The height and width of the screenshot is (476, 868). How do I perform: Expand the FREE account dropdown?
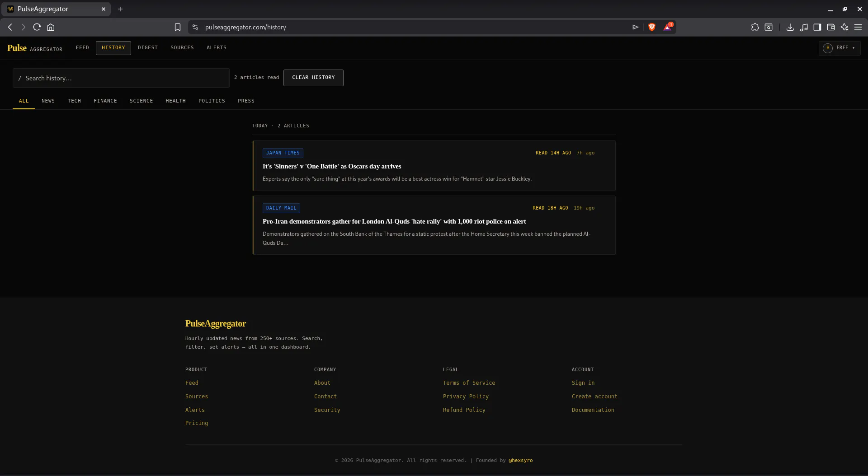[x=840, y=48]
